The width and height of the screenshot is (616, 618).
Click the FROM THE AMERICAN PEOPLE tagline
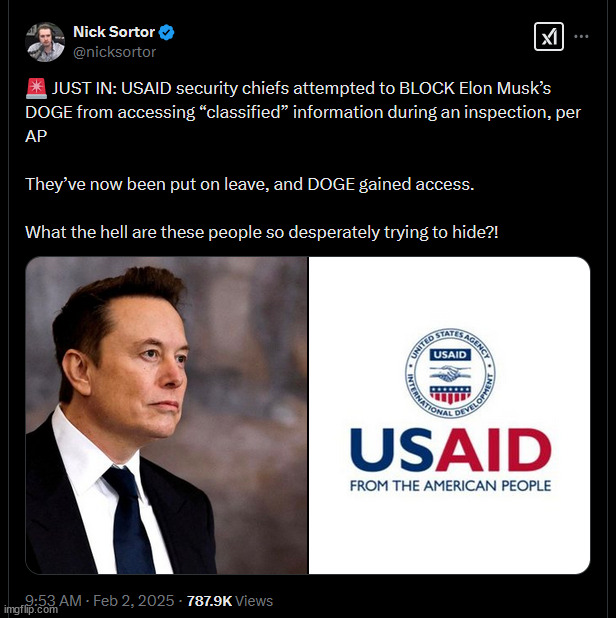450,486
